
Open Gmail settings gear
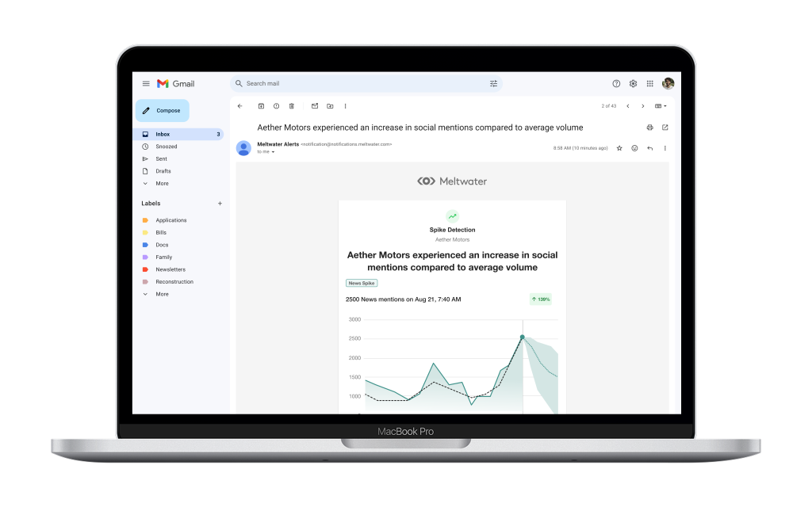633,84
